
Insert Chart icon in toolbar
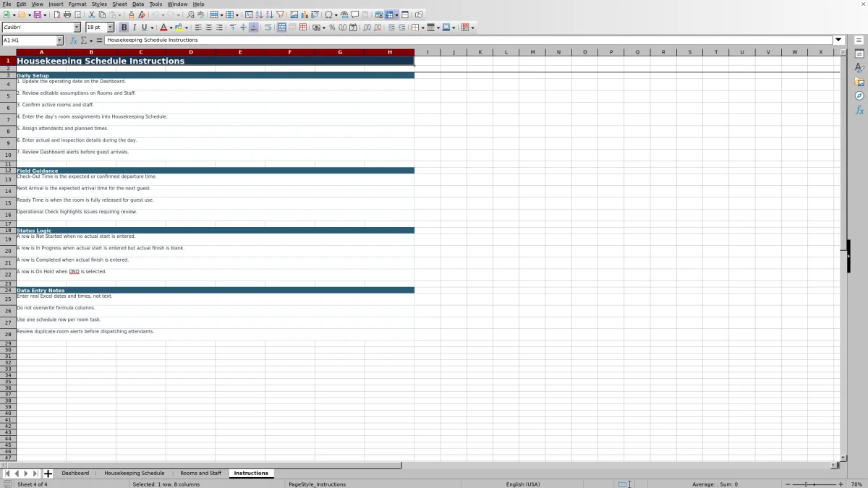305,14
